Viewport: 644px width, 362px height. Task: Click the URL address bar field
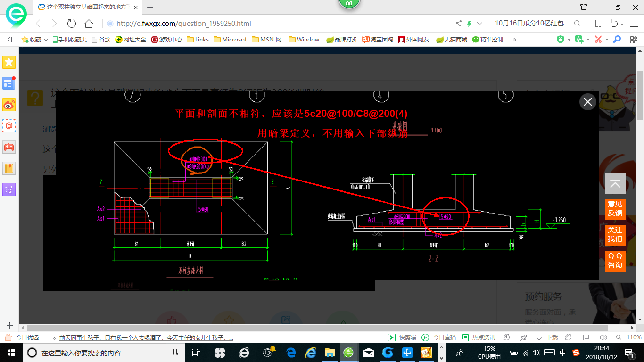click(x=278, y=24)
